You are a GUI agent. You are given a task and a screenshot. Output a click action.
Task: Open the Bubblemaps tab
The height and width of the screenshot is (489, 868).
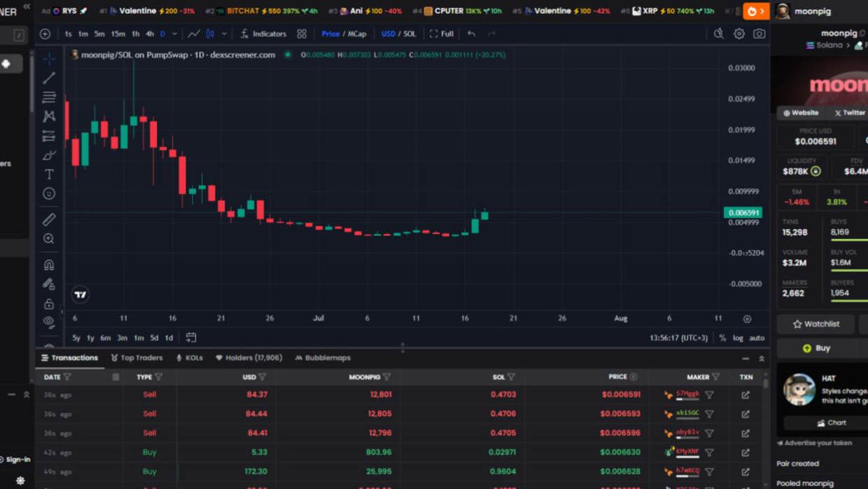point(323,358)
